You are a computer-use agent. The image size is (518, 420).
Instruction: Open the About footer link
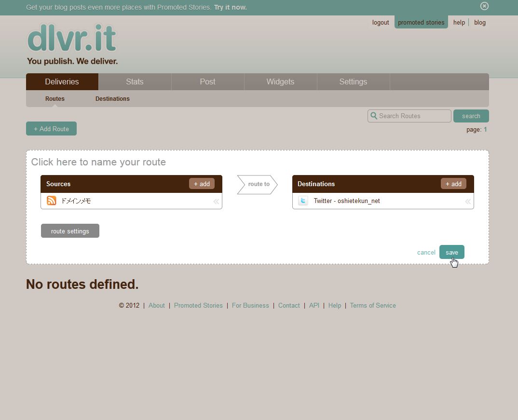click(157, 305)
